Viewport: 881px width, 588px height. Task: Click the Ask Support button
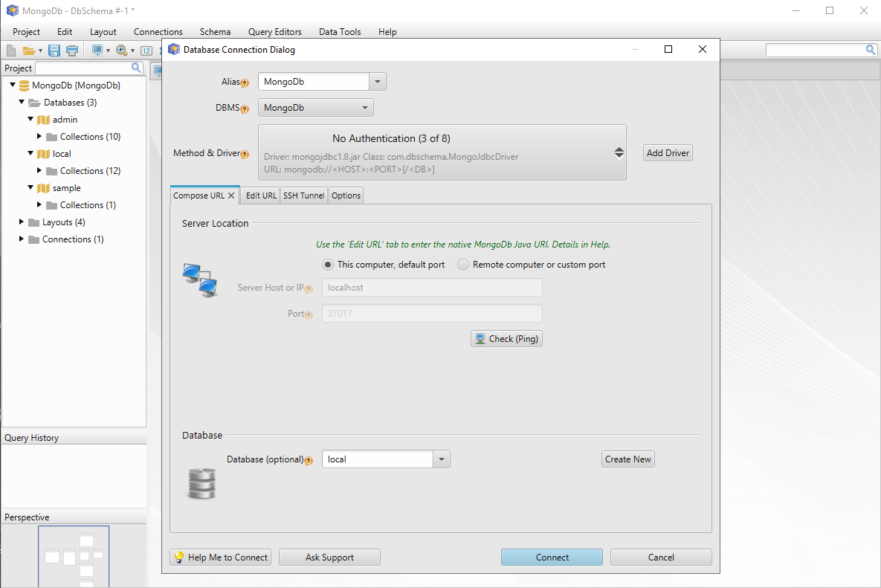329,557
